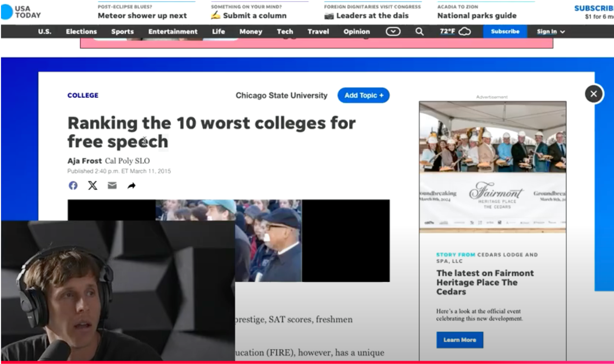The image size is (614, 364).
Task: Click the pencil icon beside Submit a column
Action: pyautogui.click(x=215, y=15)
